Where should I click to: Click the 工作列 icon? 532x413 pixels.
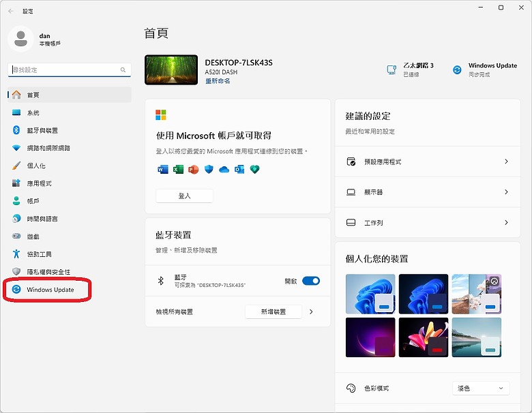pos(351,222)
